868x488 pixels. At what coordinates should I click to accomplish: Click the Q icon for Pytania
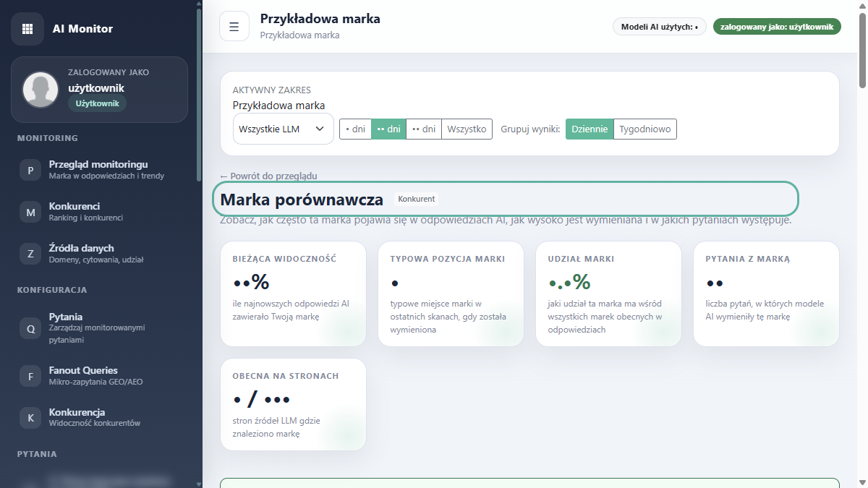click(30, 328)
